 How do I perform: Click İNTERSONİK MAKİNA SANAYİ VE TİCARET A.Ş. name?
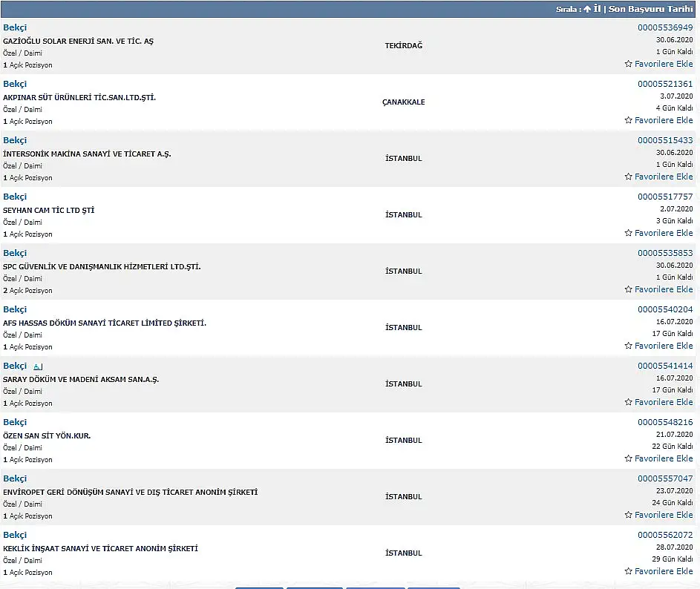(x=87, y=154)
